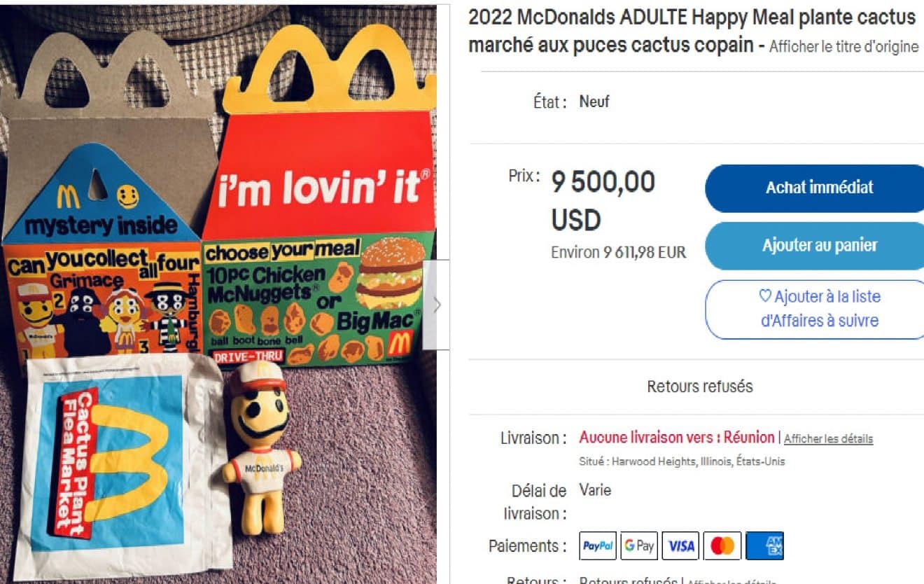Click the VISA card icon

(680, 546)
